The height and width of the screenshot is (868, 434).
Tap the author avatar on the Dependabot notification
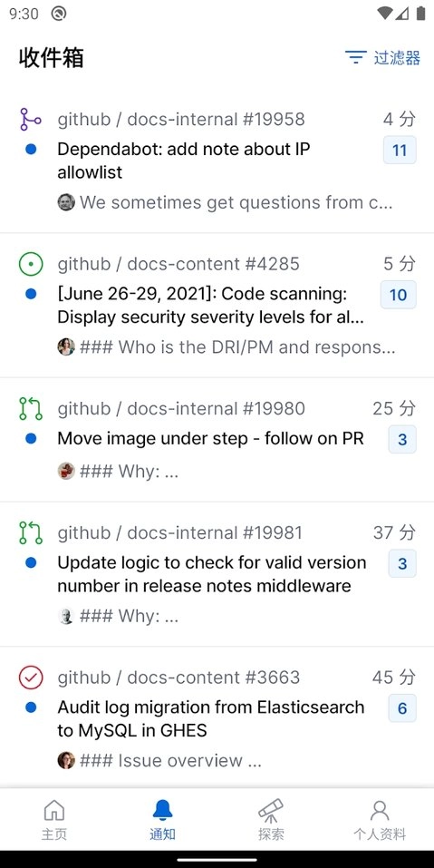click(x=66, y=202)
